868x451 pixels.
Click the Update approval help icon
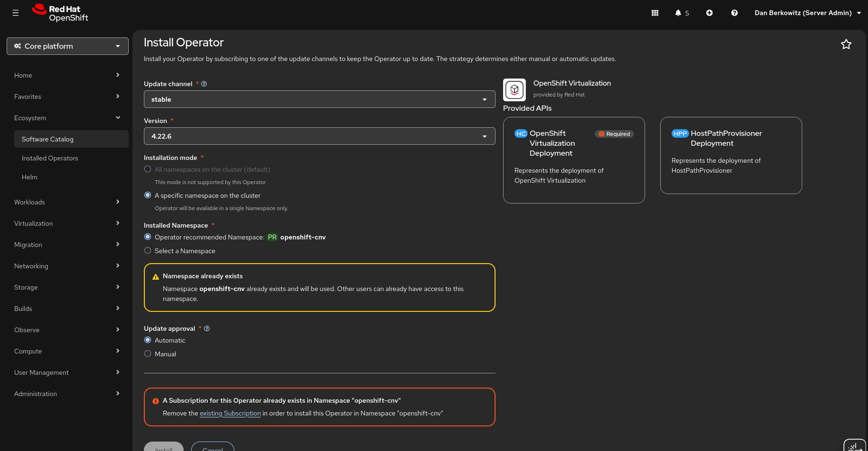207,328
